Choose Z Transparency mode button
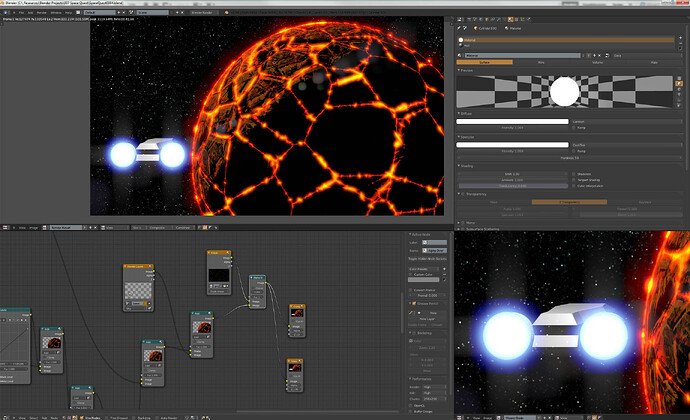690x420 pixels. coord(569,202)
